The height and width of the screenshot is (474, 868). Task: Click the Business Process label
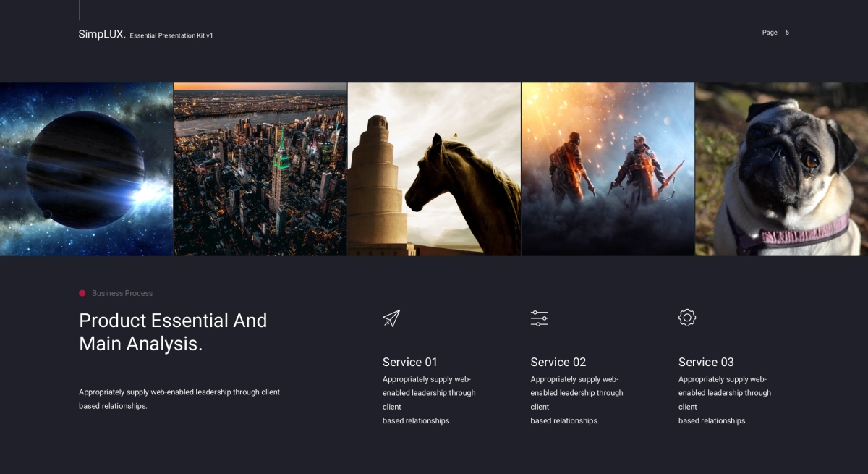click(x=122, y=293)
